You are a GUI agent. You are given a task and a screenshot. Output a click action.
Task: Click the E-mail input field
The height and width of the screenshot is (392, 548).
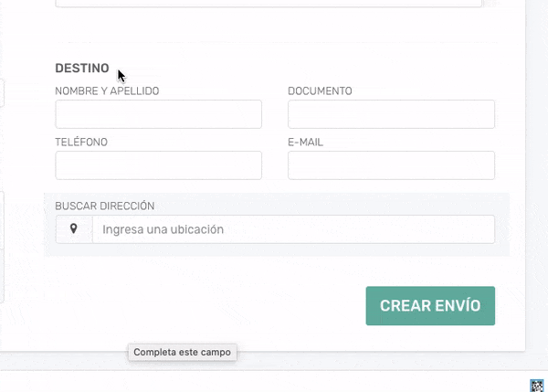coord(391,165)
